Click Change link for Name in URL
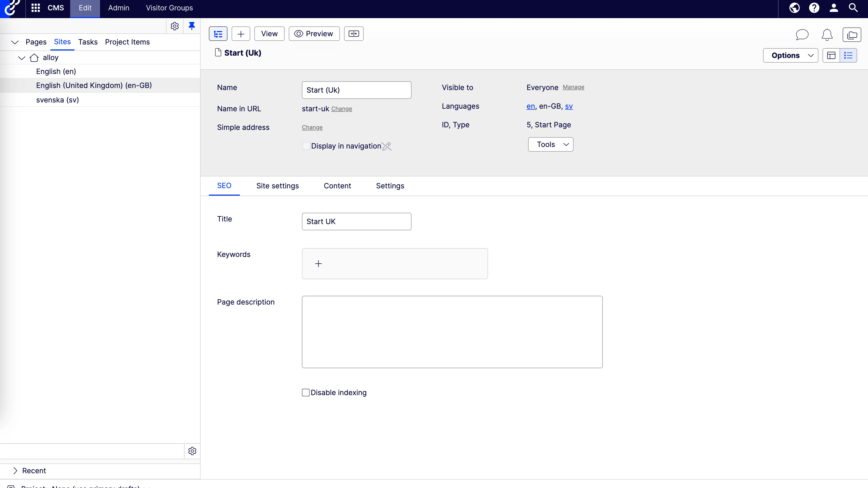Screen dimensions: 868x488 (342, 109)
